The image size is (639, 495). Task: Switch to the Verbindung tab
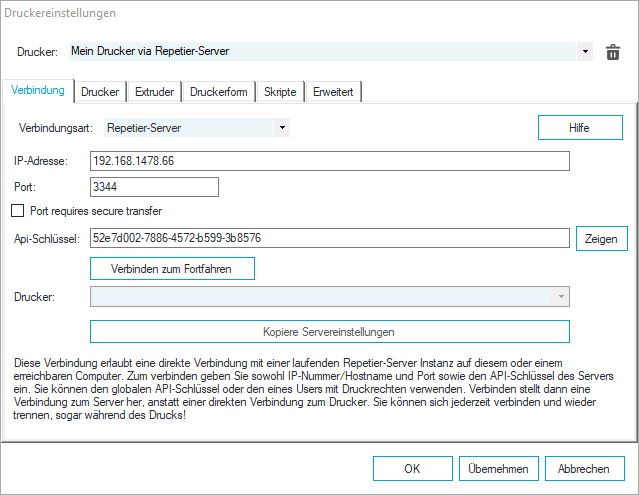pos(37,90)
